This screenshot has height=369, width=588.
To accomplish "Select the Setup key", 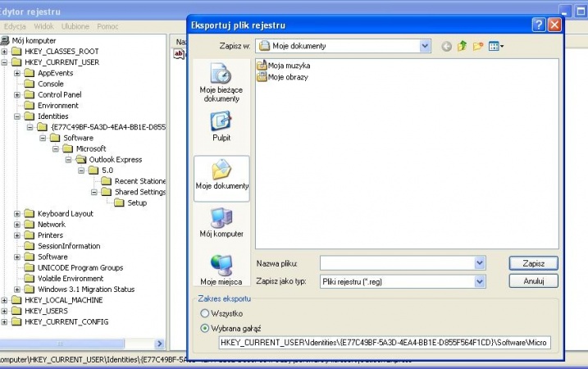I will point(137,203).
